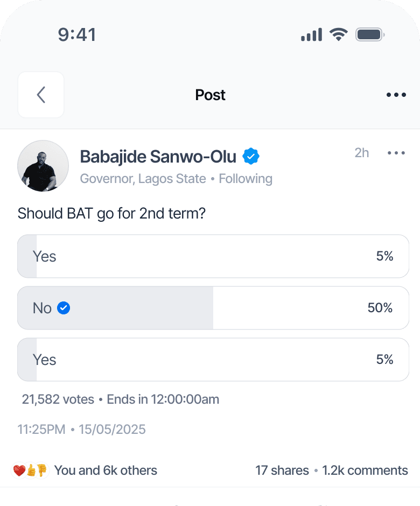Open the 1.2k comments section
Image resolution: width=420 pixels, height=506 pixels.
365,470
